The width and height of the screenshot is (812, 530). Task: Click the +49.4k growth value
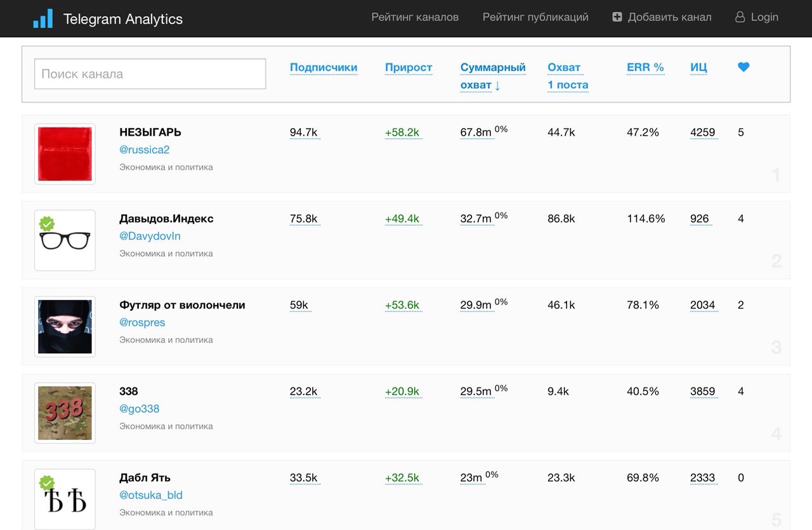pyautogui.click(x=402, y=219)
